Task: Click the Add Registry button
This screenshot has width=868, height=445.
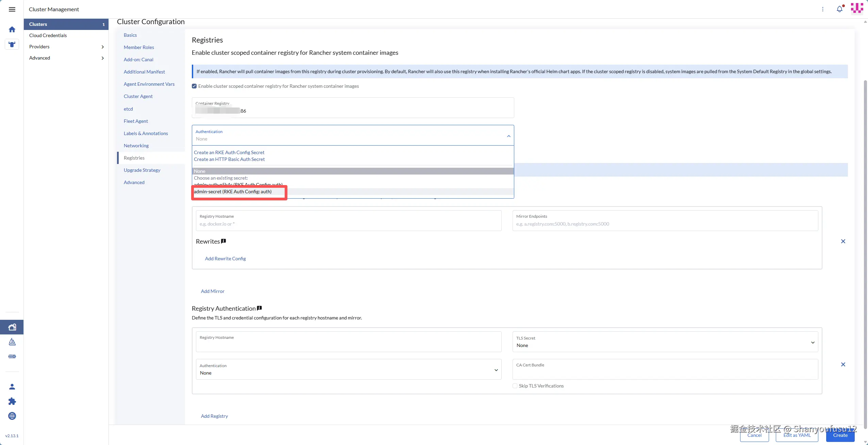Action: coord(214,416)
